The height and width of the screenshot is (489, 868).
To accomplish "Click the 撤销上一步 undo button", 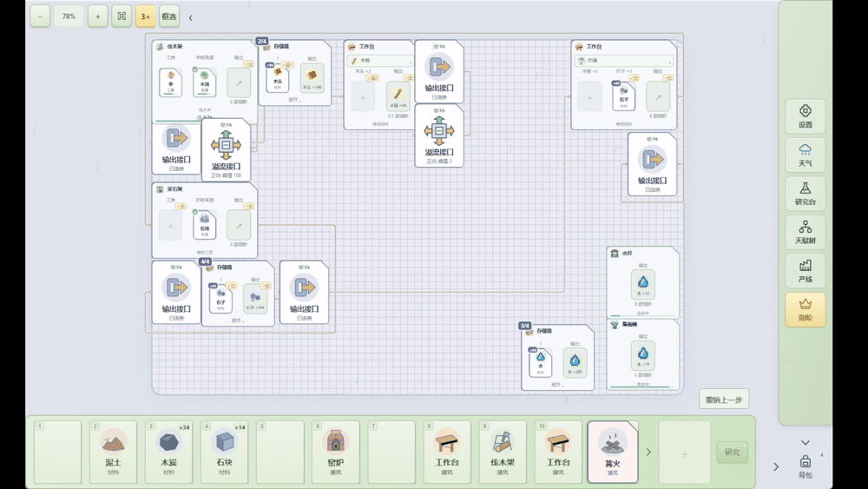I will pyautogui.click(x=724, y=400).
